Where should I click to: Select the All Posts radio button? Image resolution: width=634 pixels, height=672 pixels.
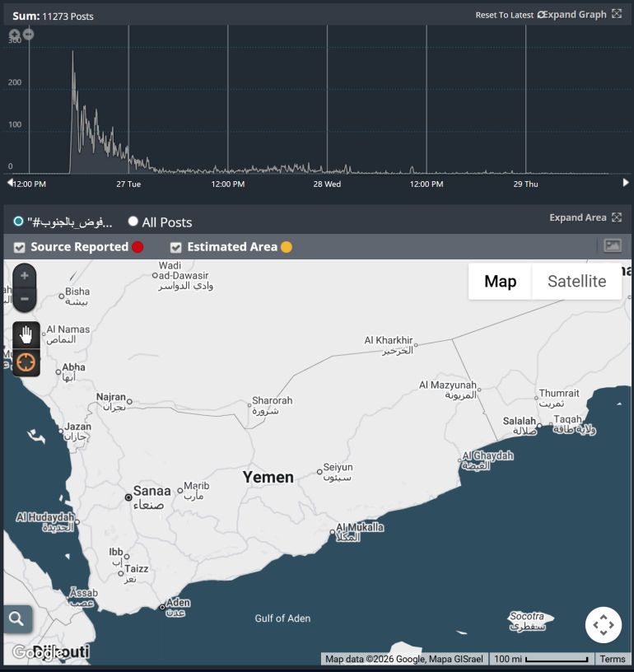pos(133,222)
